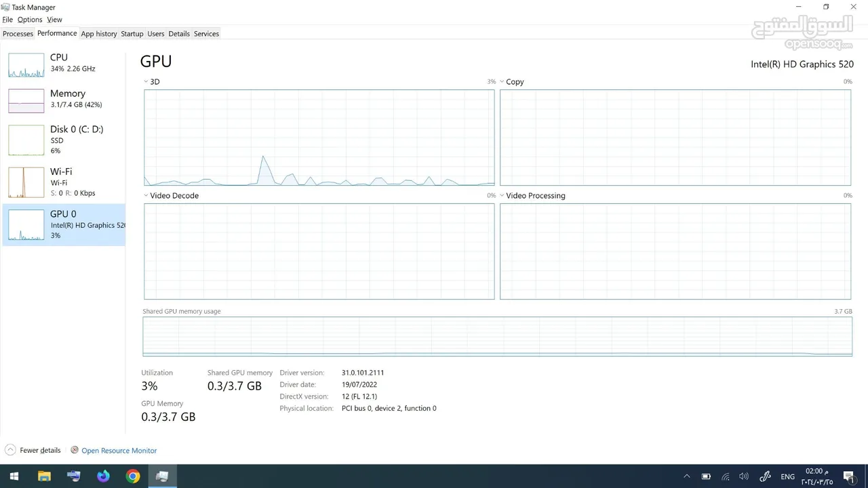Click the PCI bus 0 physical location value

point(389,409)
